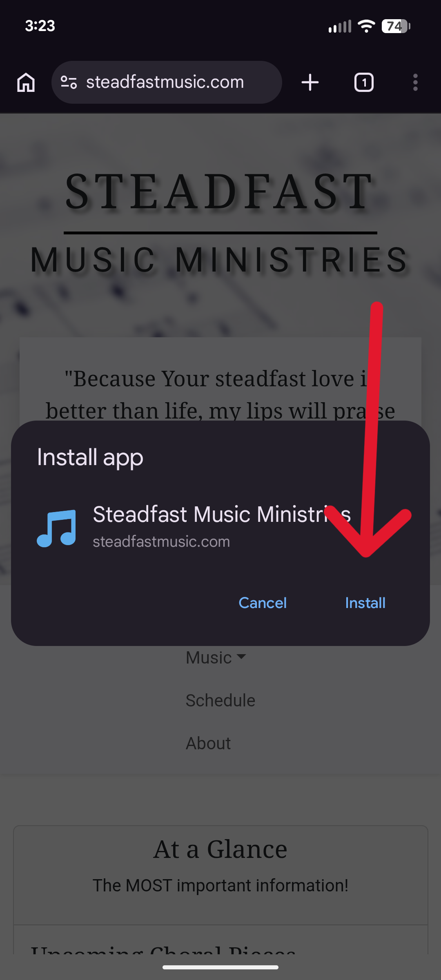Tap the blue music note app icon
The height and width of the screenshot is (980, 441).
pos(57,528)
